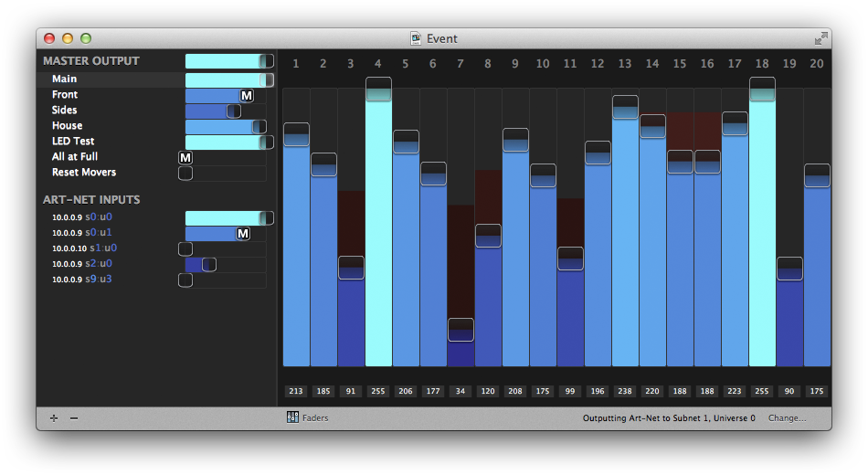This screenshot has height=475, width=868.
Task: Toggle the M marker on All at Full
Action: 185,158
